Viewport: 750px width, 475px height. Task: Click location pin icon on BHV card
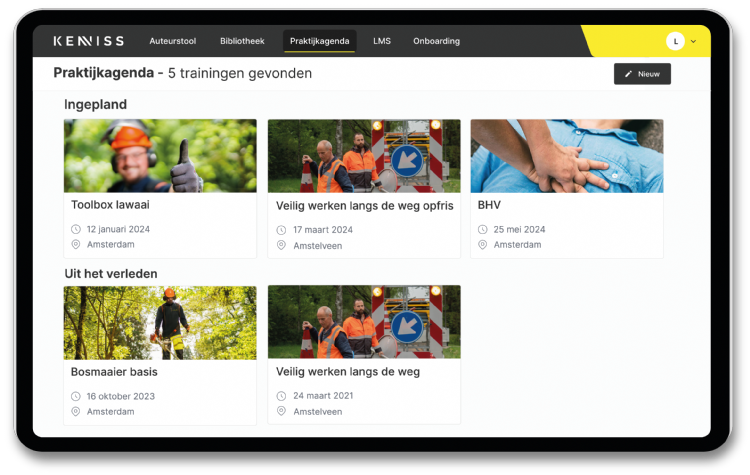click(x=483, y=244)
